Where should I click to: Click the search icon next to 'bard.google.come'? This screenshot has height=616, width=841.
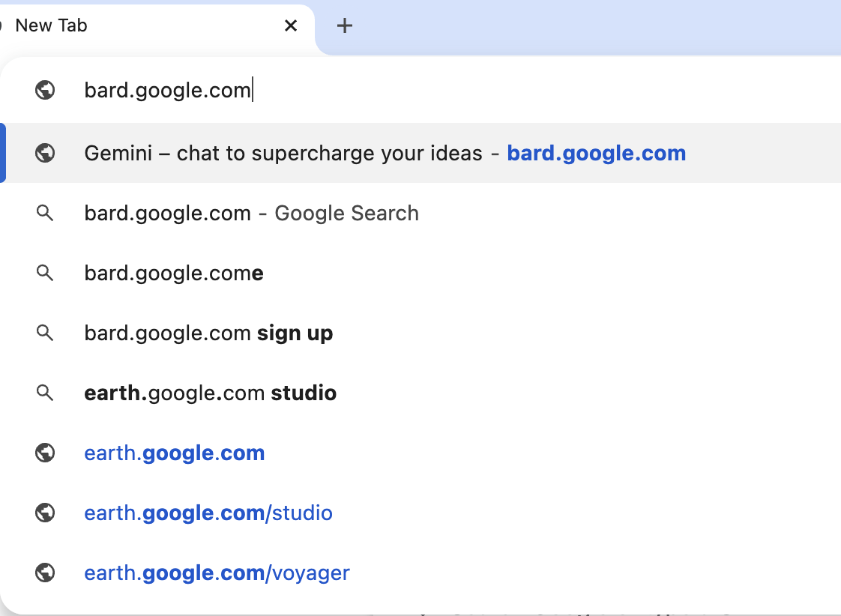(45, 274)
